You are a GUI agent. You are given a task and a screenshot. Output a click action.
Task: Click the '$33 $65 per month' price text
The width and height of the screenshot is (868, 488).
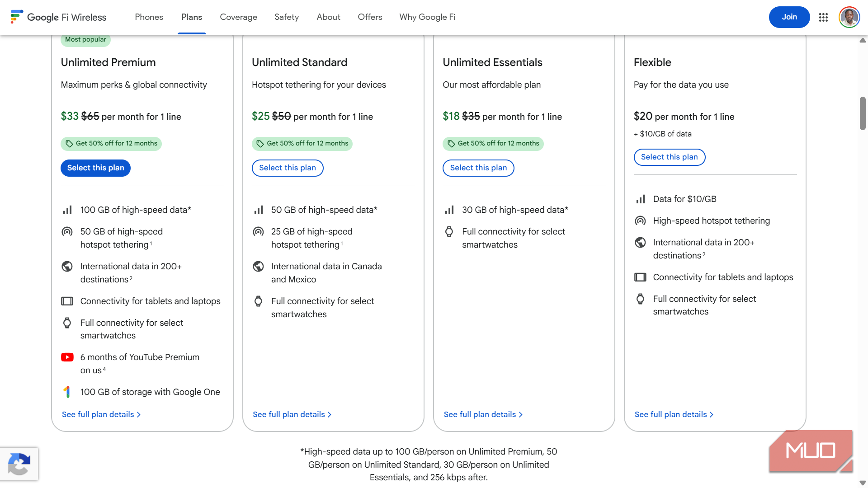121,117
